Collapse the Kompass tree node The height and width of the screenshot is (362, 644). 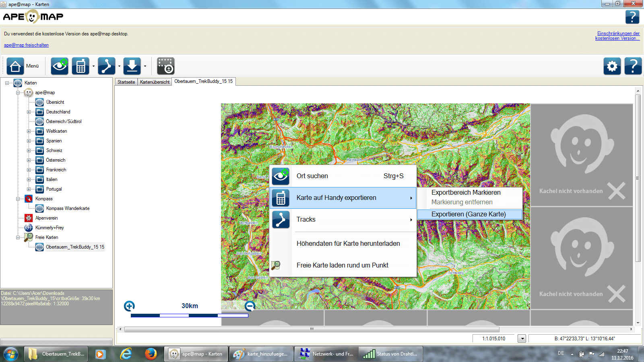[x=18, y=199]
